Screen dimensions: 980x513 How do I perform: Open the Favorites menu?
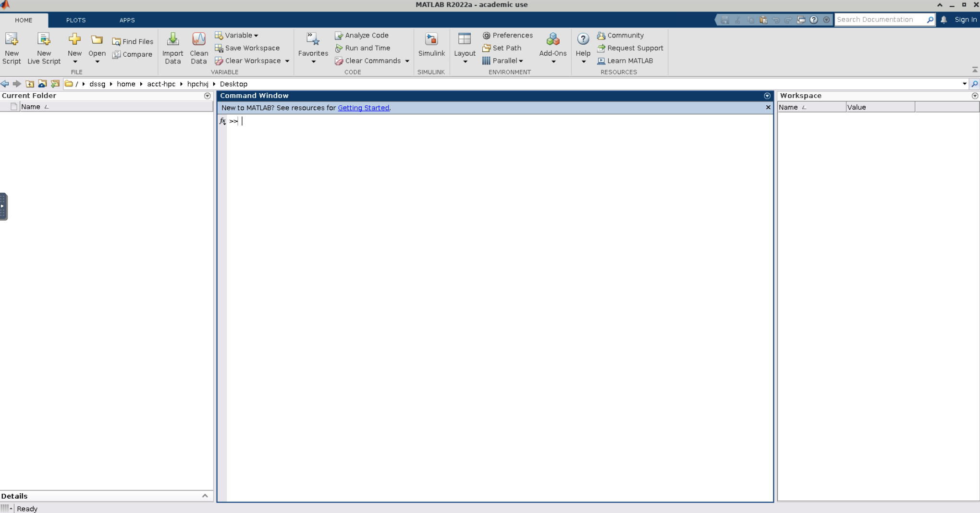coord(313,48)
